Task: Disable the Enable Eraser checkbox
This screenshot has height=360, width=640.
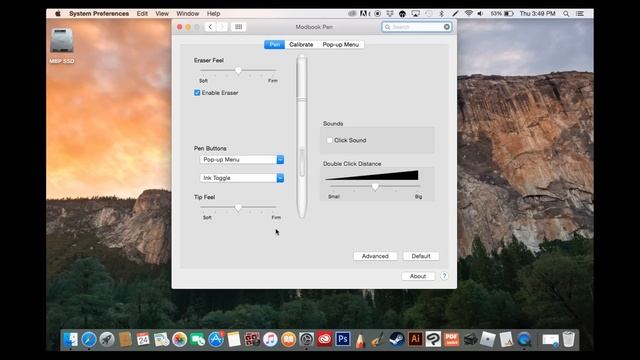Action: click(197, 93)
